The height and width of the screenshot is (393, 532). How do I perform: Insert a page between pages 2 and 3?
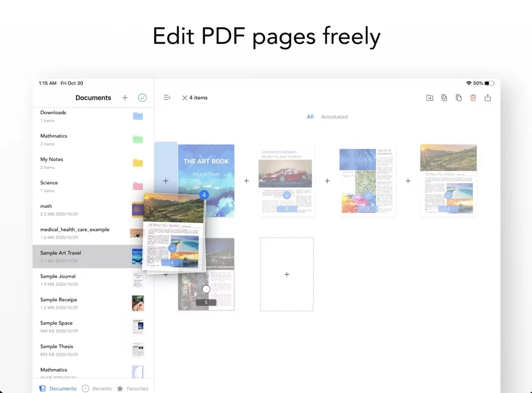[327, 181]
